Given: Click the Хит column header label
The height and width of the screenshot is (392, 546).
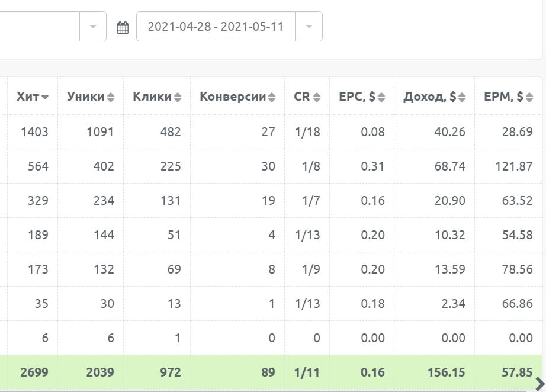Looking at the screenshot, I should (x=28, y=97).
